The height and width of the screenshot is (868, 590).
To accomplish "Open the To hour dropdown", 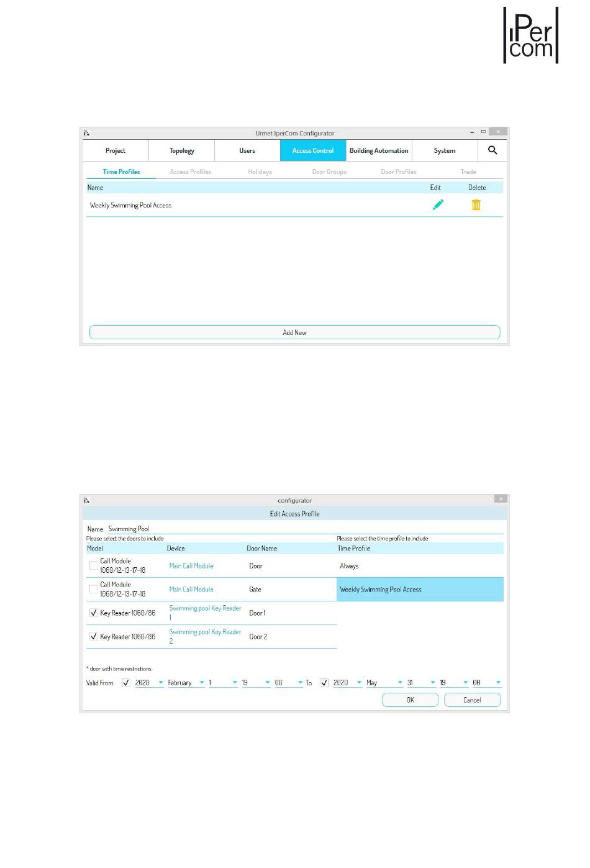I will pyautogui.click(x=454, y=682).
